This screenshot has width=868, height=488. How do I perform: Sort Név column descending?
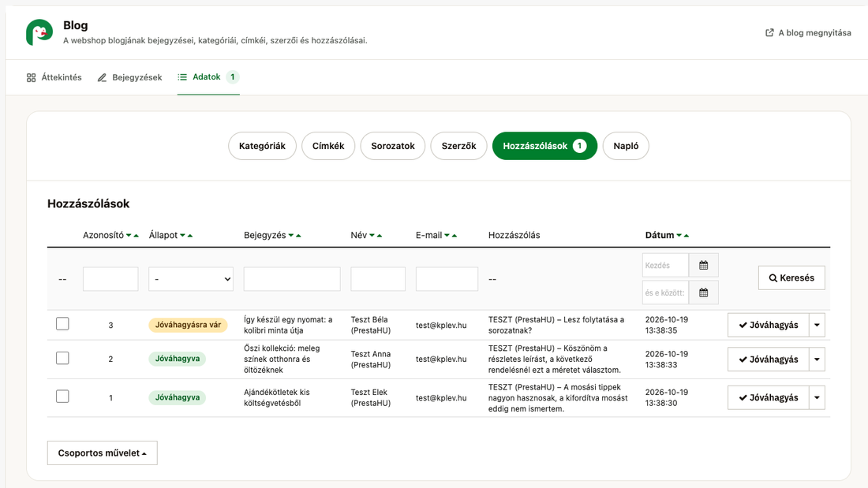click(x=372, y=236)
